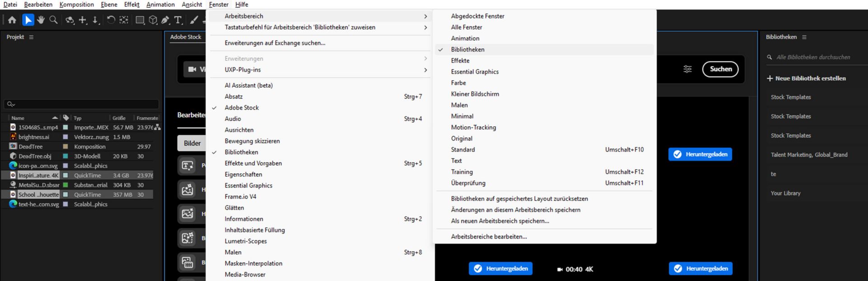Select the 3D cube model tool
Screen dimensions: 868x281
[153, 20]
